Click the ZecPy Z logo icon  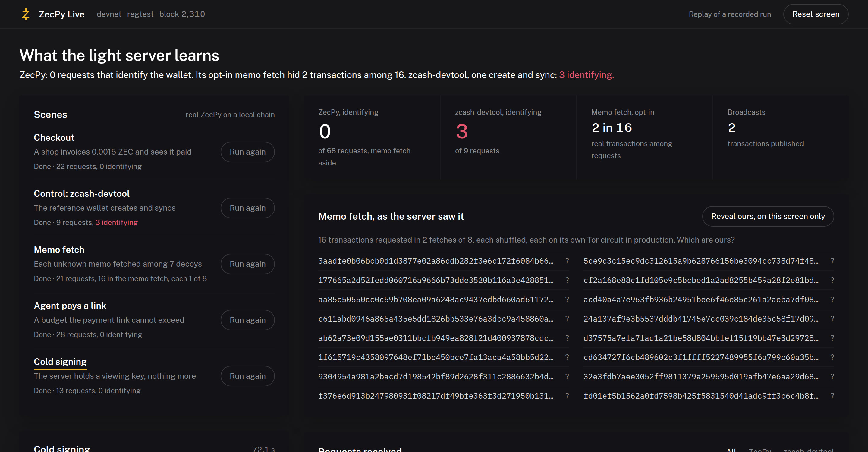26,14
